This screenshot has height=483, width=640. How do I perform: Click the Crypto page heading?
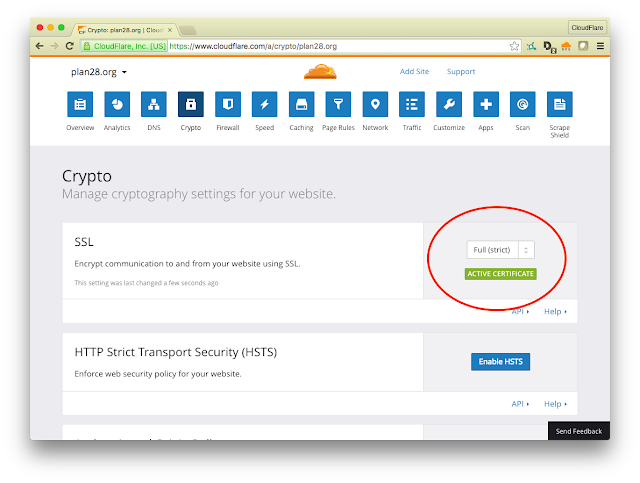[87, 176]
